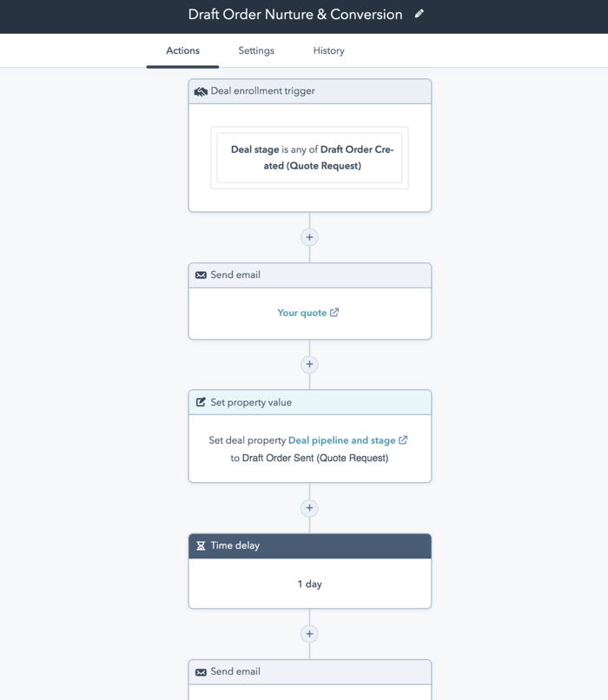Open the Time delay 1 day card
Image resolution: width=608 pixels, height=700 pixels.
tap(310, 571)
